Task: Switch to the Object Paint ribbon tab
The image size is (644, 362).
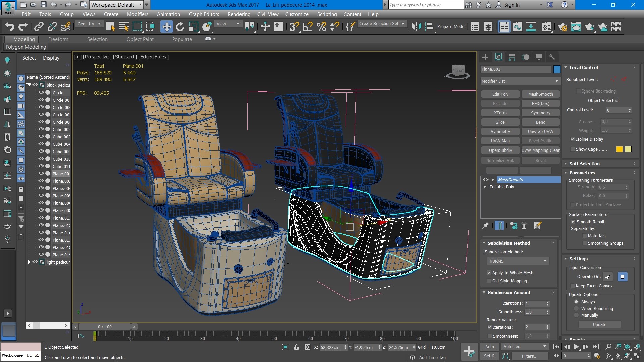Action: [x=140, y=39]
